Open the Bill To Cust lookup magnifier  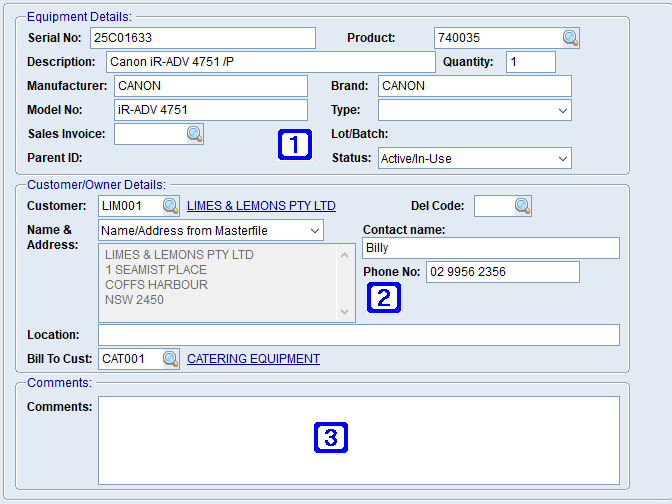tap(171, 359)
